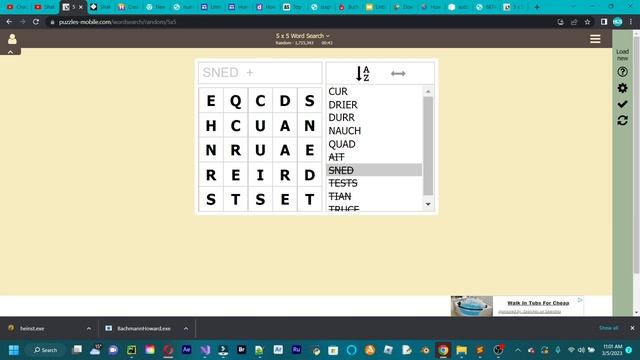Open the downloaded heinst.exe file

click(32, 328)
